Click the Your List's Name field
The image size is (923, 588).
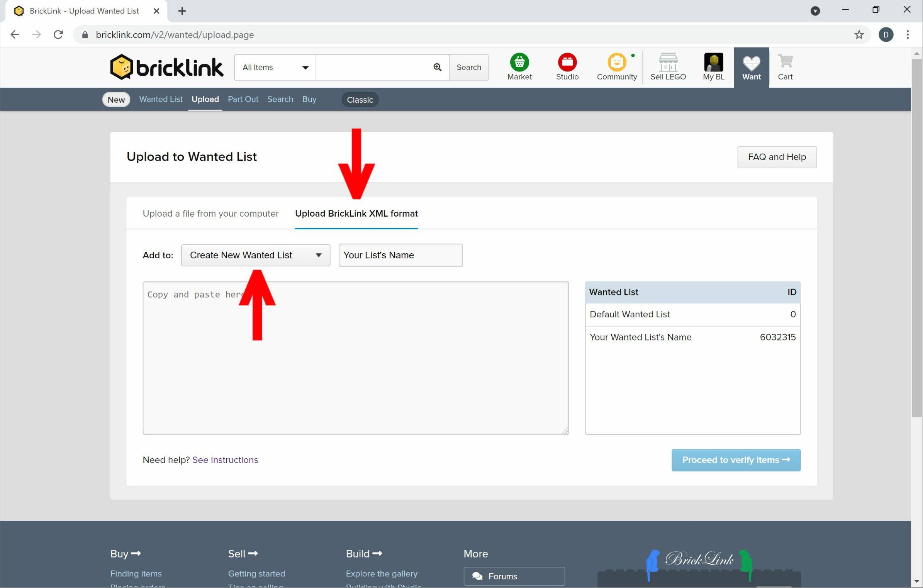tap(400, 255)
